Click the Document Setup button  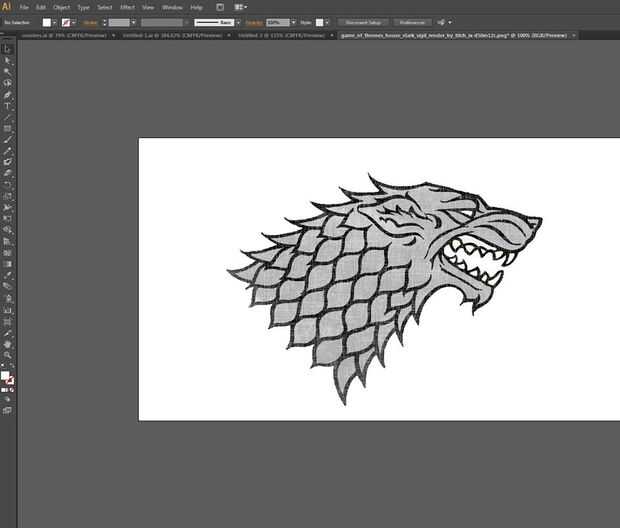pos(363,22)
